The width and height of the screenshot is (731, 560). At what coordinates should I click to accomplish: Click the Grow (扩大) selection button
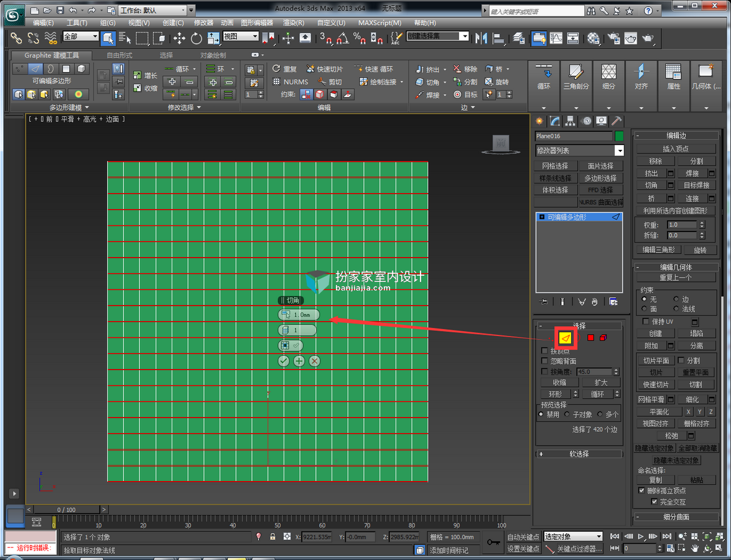(601, 382)
